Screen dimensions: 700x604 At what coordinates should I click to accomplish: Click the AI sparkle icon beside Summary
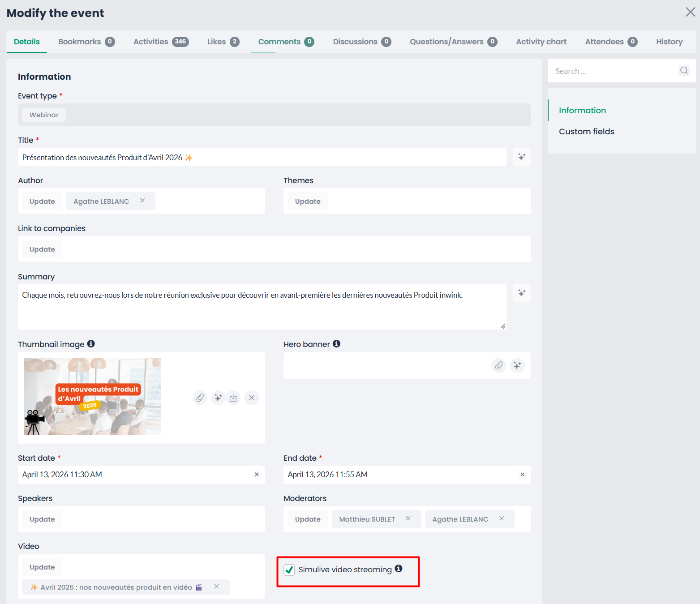[521, 293]
